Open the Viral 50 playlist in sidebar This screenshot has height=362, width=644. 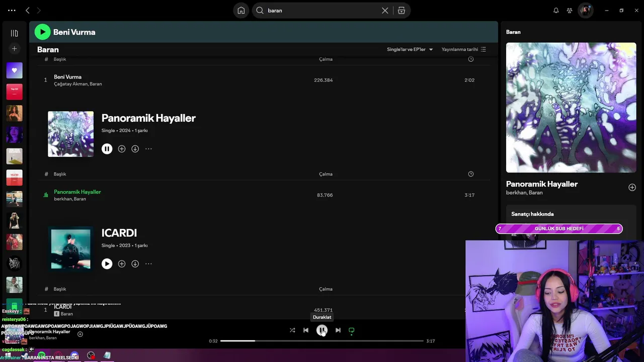tap(14, 178)
